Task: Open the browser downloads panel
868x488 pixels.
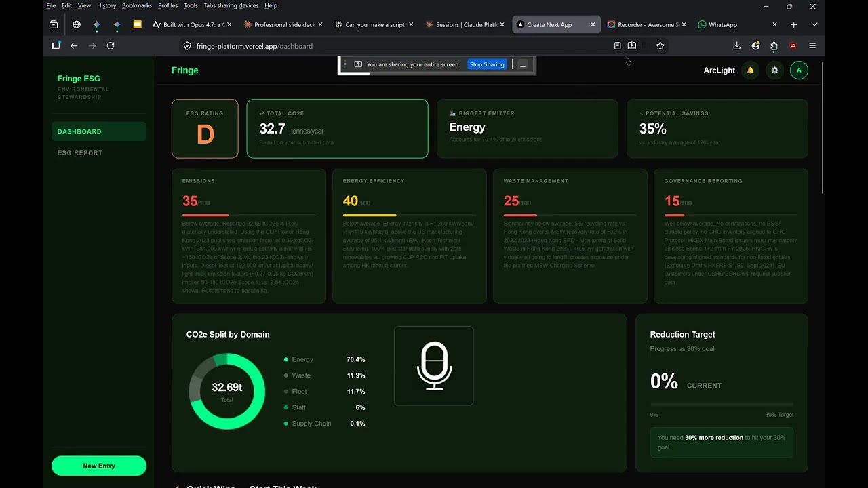Action: 737,46
